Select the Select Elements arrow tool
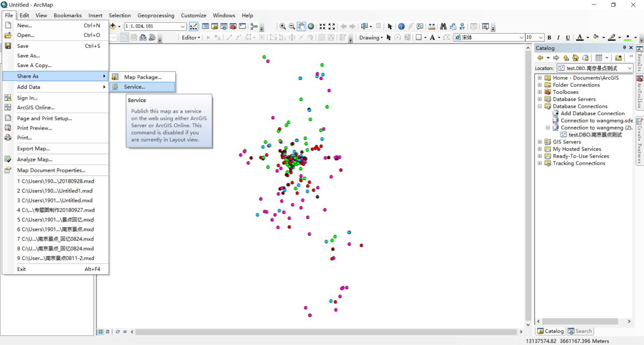The width and height of the screenshot is (644, 345). coord(390,26)
